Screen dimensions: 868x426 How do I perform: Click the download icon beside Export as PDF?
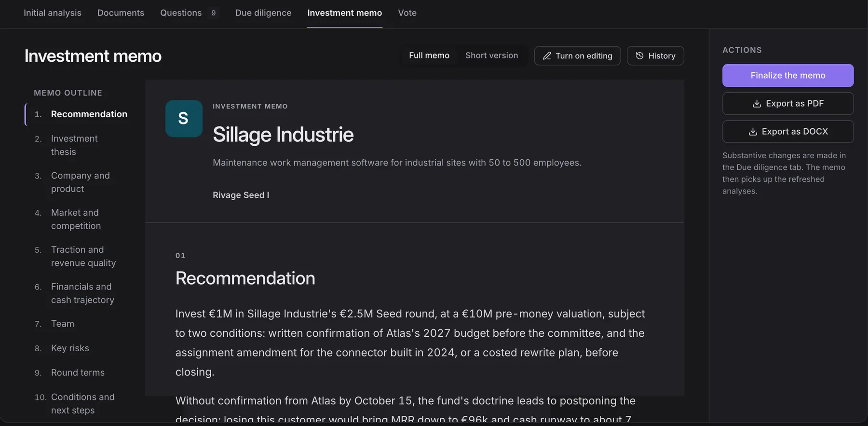coord(757,104)
